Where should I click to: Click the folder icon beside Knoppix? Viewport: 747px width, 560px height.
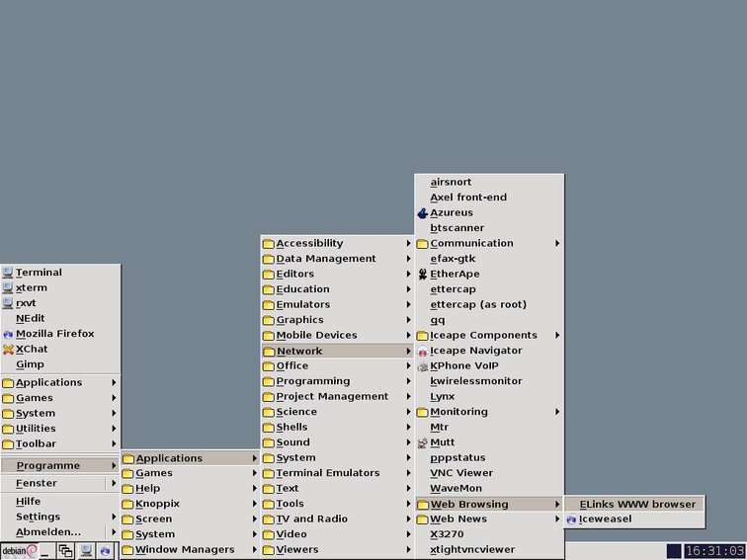(127, 505)
